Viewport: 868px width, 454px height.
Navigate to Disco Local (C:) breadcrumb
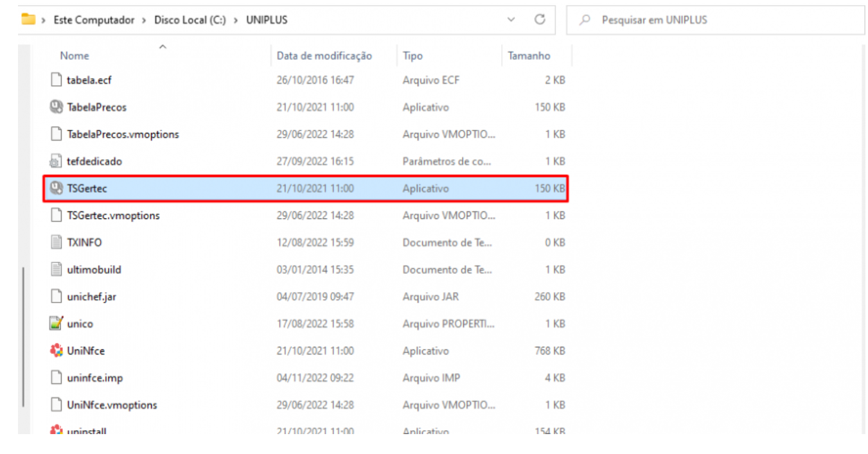(190, 20)
